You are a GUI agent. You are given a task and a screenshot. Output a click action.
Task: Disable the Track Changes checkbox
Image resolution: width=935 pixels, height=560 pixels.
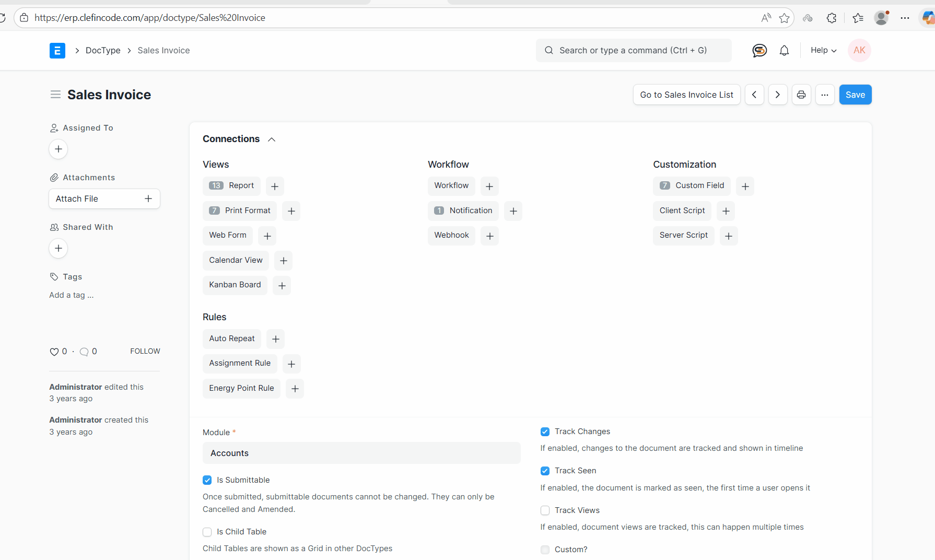click(545, 431)
